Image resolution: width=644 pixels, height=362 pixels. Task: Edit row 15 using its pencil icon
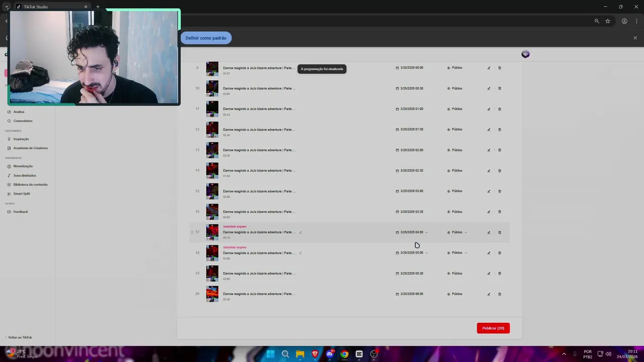click(x=489, y=192)
